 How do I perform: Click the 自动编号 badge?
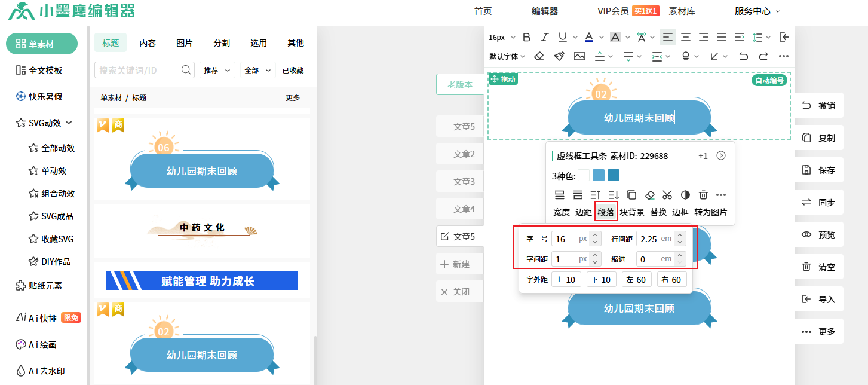click(x=769, y=80)
